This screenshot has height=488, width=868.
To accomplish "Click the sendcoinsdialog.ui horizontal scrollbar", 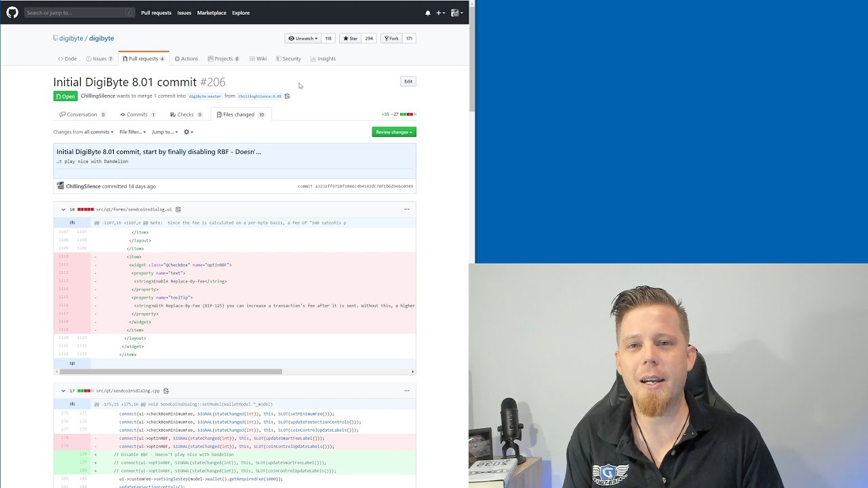I will (x=170, y=371).
